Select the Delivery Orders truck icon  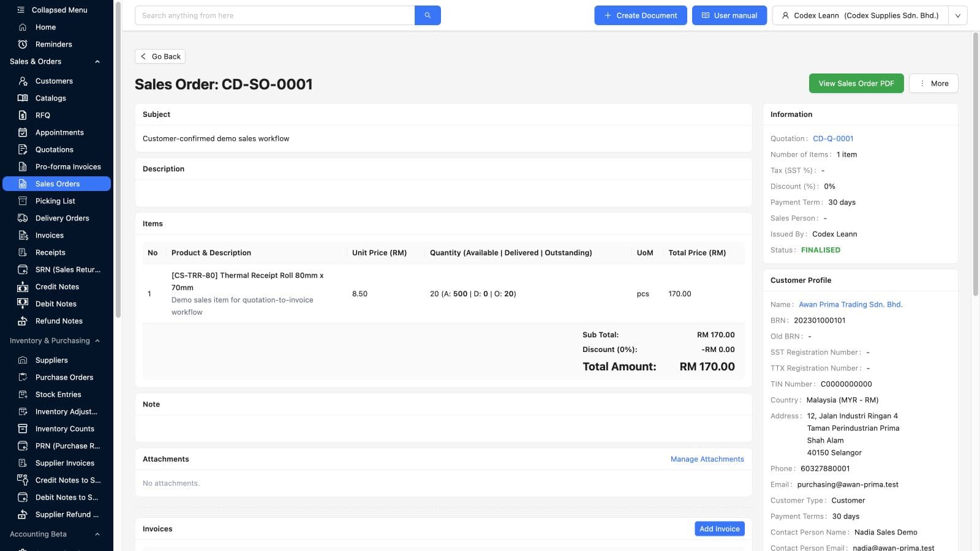point(23,218)
